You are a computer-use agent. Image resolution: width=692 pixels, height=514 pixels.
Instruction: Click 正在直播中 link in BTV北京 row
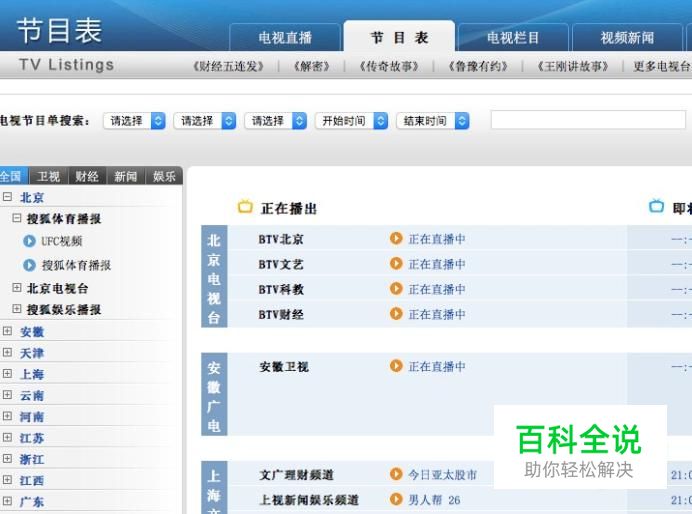(437, 239)
